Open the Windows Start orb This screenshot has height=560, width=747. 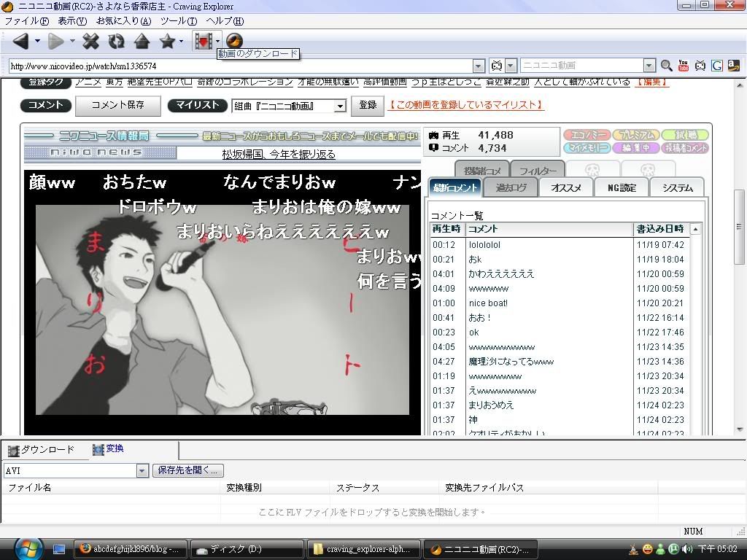click(28, 548)
